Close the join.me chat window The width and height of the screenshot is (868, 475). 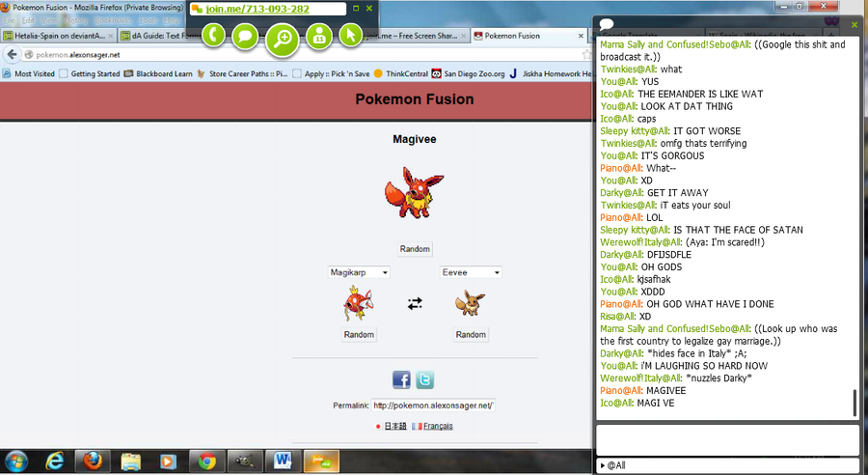tap(854, 24)
